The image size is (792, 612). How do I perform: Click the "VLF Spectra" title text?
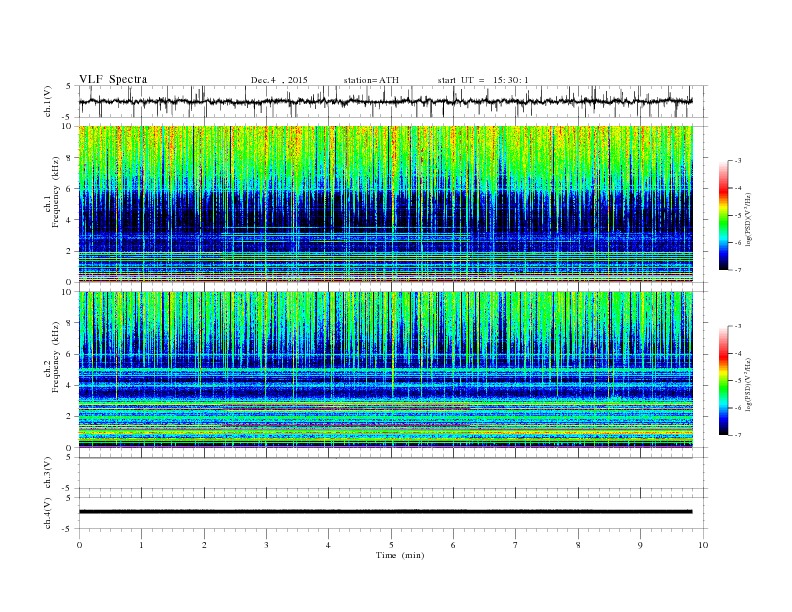[x=113, y=79]
